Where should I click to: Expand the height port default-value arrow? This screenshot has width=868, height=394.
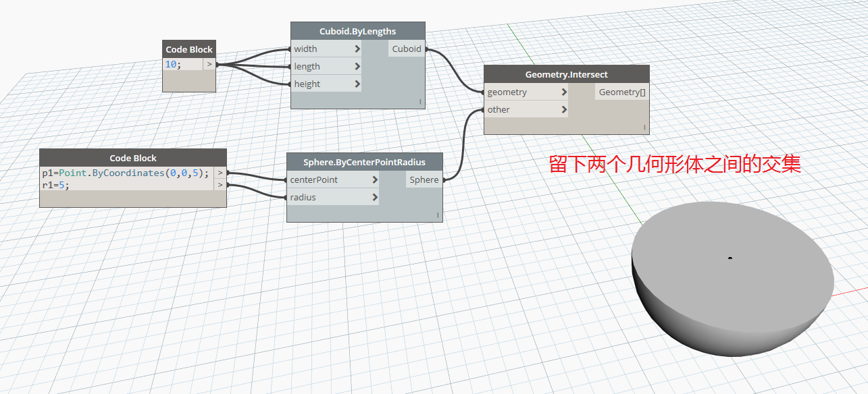pos(357,84)
